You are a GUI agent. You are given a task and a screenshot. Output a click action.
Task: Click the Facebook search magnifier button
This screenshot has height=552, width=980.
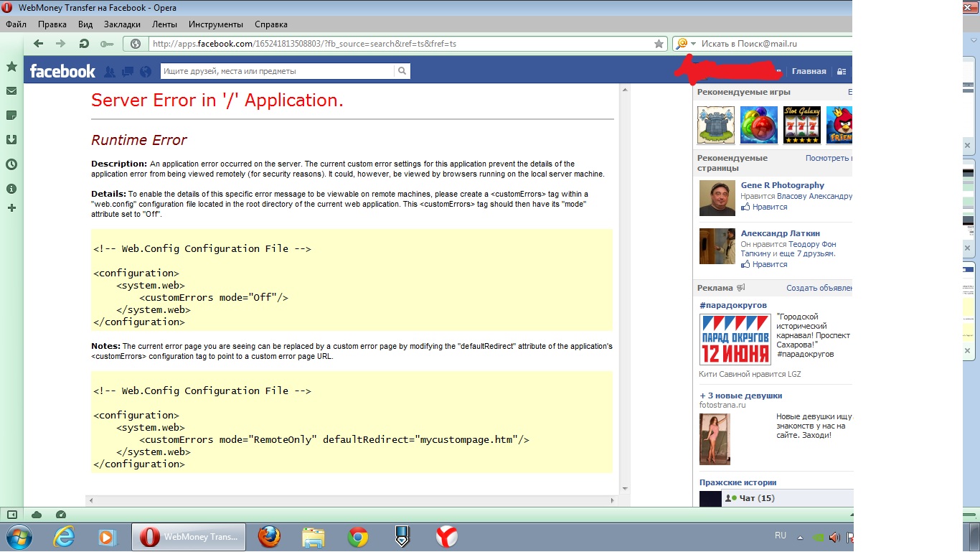[x=402, y=71]
